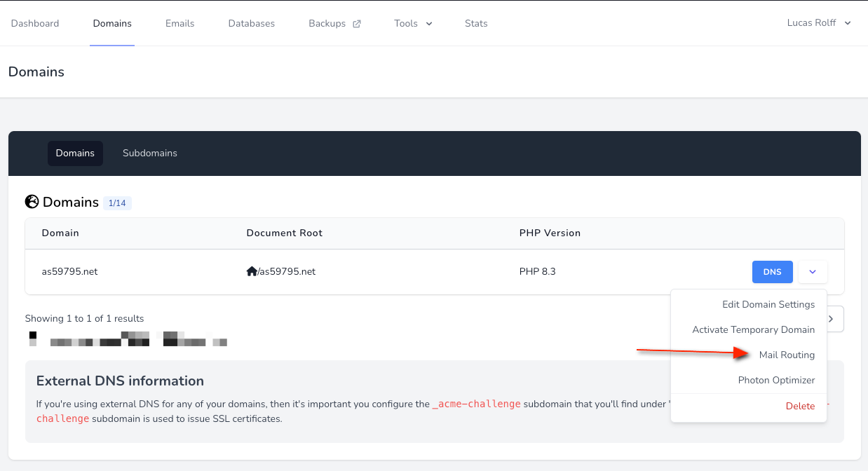
Task: Click the external link icon next to Backups
Action: [356, 24]
